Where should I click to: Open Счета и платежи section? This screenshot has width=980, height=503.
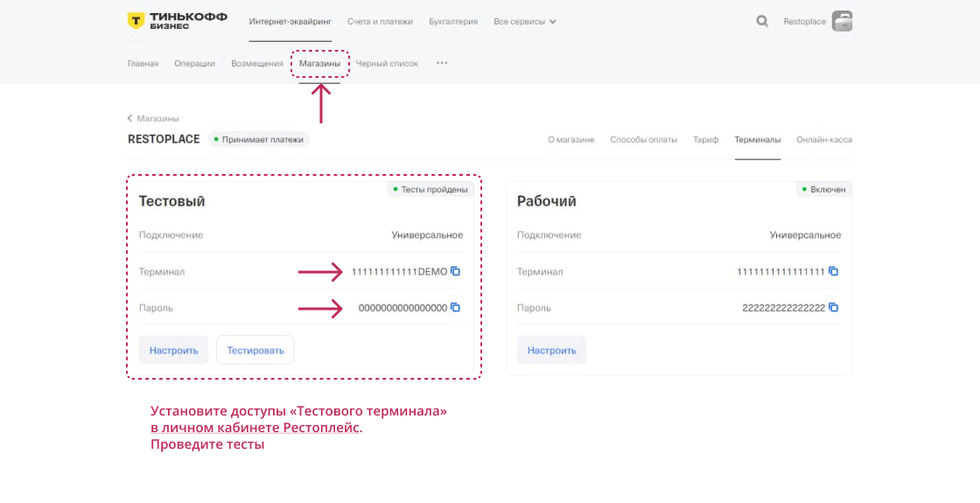[380, 21]
